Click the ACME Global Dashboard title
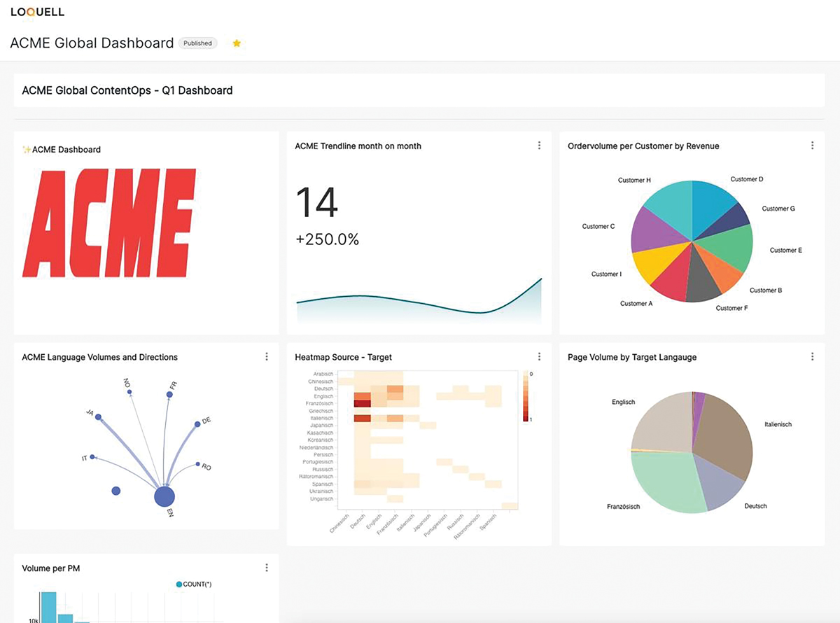The width and height of the screenshot is (840, 623). pyautogui.click(x=92, y=43)
